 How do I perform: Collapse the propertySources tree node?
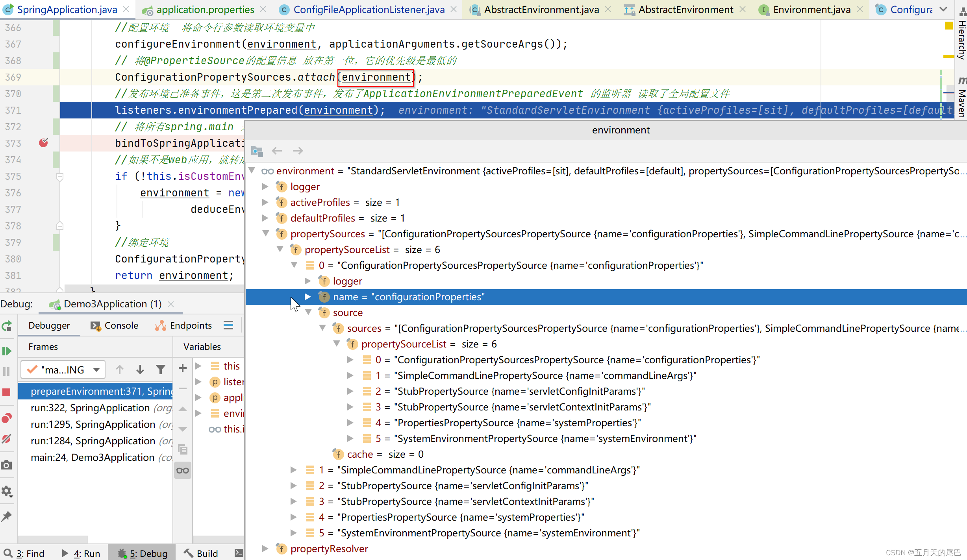pyautogui.click(x=266, y=234)
